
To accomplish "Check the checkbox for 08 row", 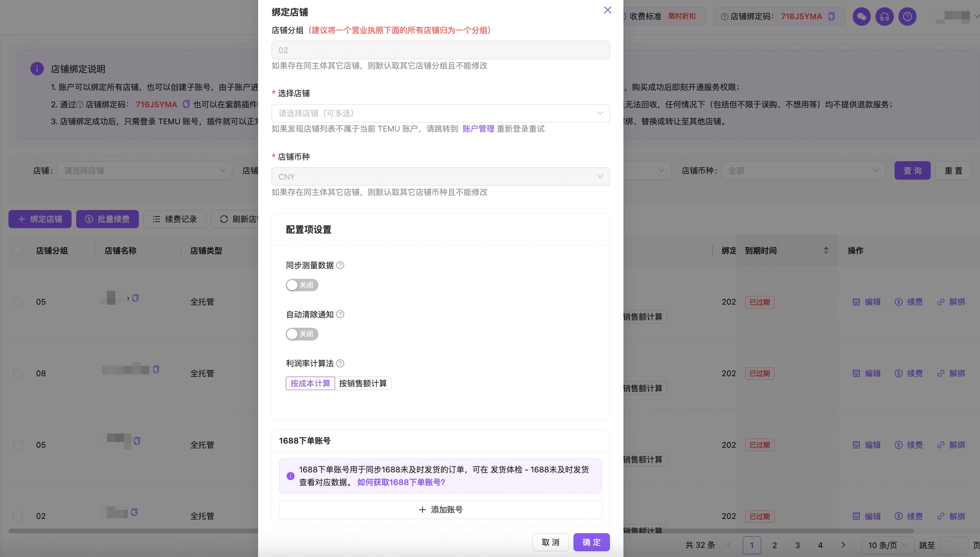I will pyautogui.click(x=18, y=373).
